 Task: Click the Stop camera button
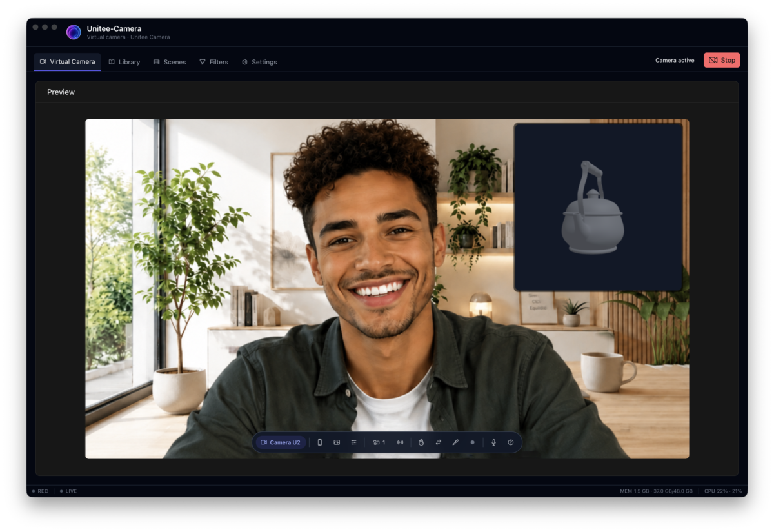(722, 60)
